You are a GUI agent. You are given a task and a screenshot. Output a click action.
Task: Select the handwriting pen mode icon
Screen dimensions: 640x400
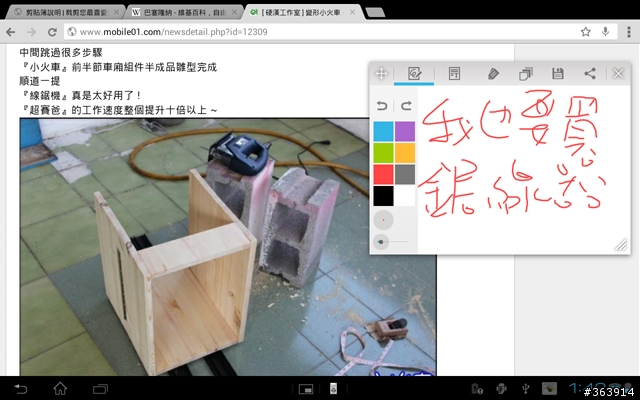414,74
